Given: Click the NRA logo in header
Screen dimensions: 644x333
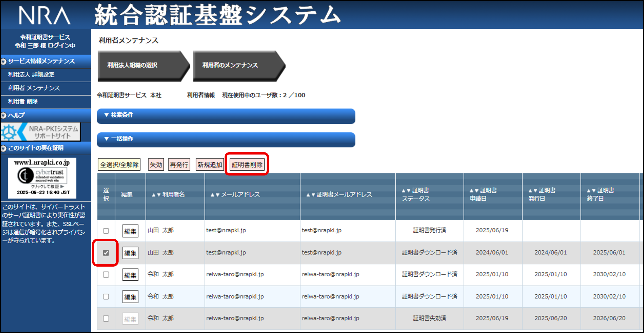Looking at the screenshot, I should pyautogui.click(x=45, y=16).
